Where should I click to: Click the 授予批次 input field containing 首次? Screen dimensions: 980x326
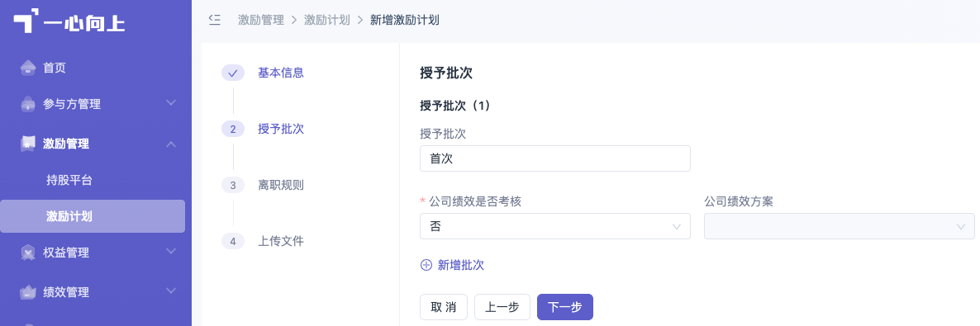[x=555, y=158]
